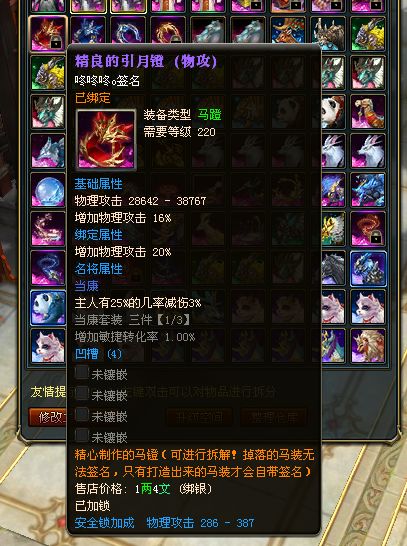Select the tan horse armor item
Image resolution: width=407 pixels, height=546 pixels.
point(368,112)
